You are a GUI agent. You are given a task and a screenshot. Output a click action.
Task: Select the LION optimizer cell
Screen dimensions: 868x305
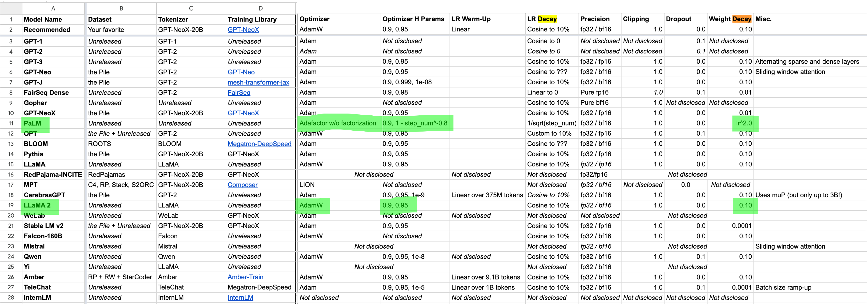point(339,185)
